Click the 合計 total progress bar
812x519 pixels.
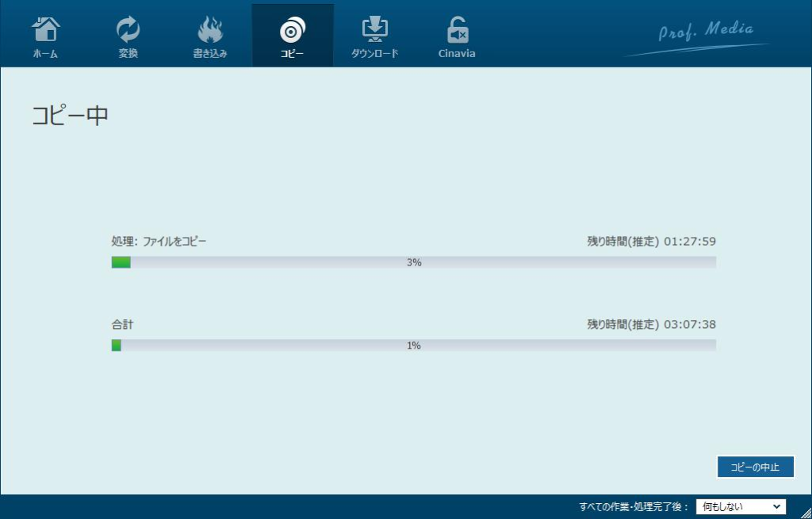(412, 344)
